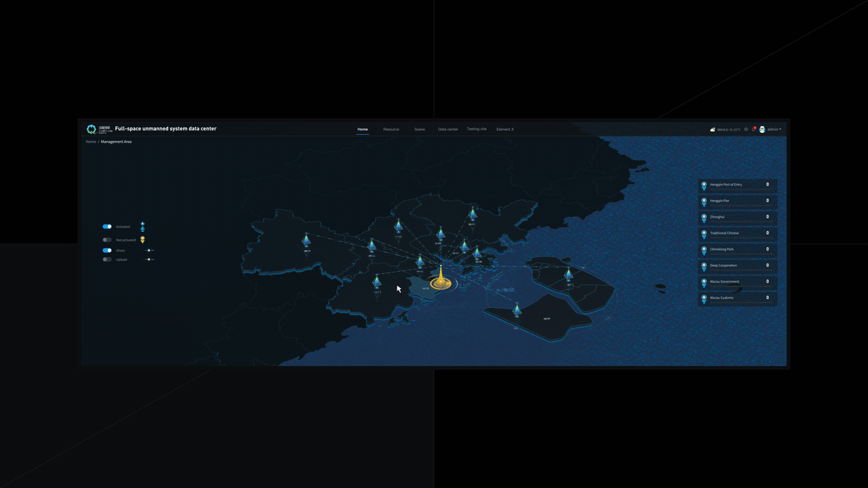Click the admin avatar picture
Screen dimensions: 868x488
click(762, 129)
